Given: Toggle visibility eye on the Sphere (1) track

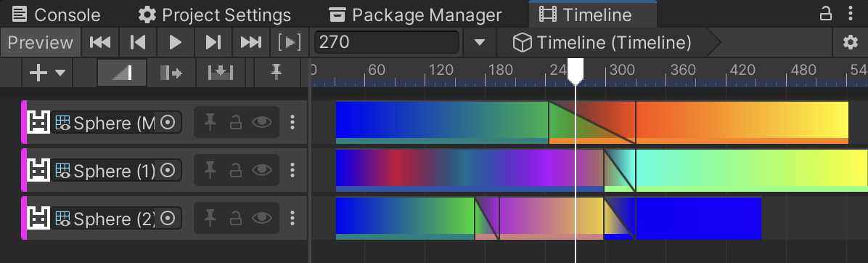Looking at the screenshot, I should 262,171.
